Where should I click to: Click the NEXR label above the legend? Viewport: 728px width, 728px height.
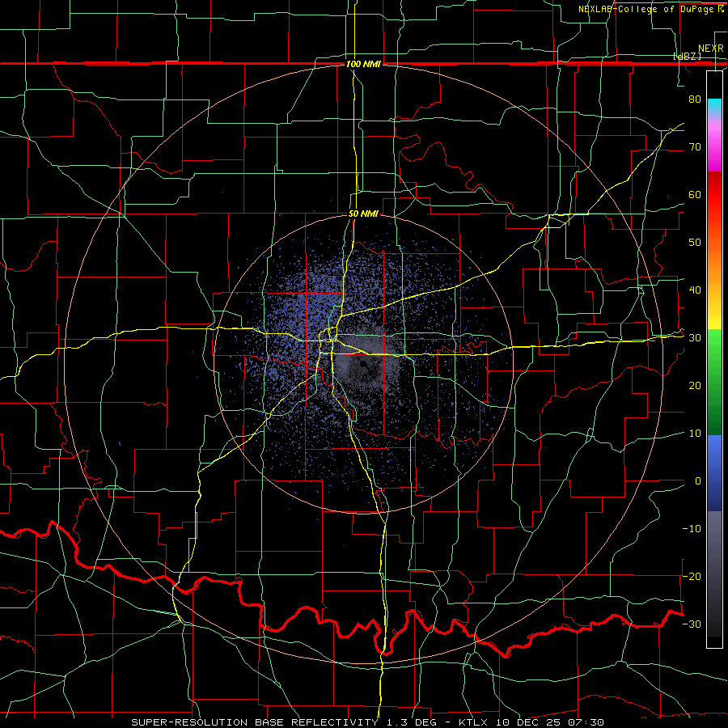(x=710, y=49)
